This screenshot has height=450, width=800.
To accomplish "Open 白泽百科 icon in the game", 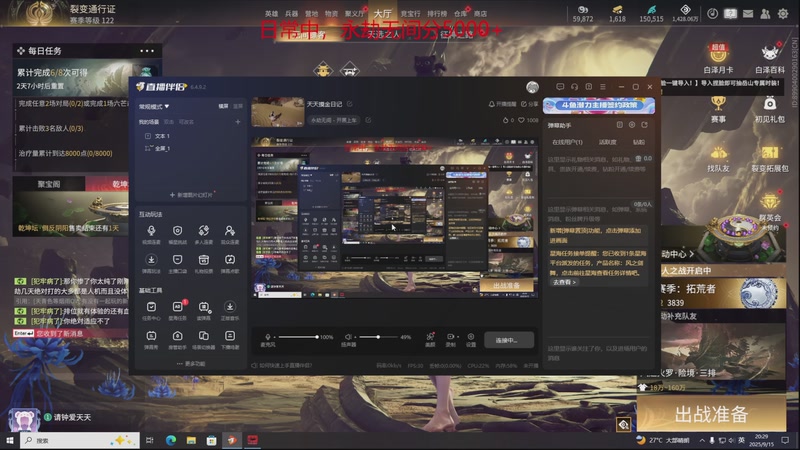I will point(769,58).
